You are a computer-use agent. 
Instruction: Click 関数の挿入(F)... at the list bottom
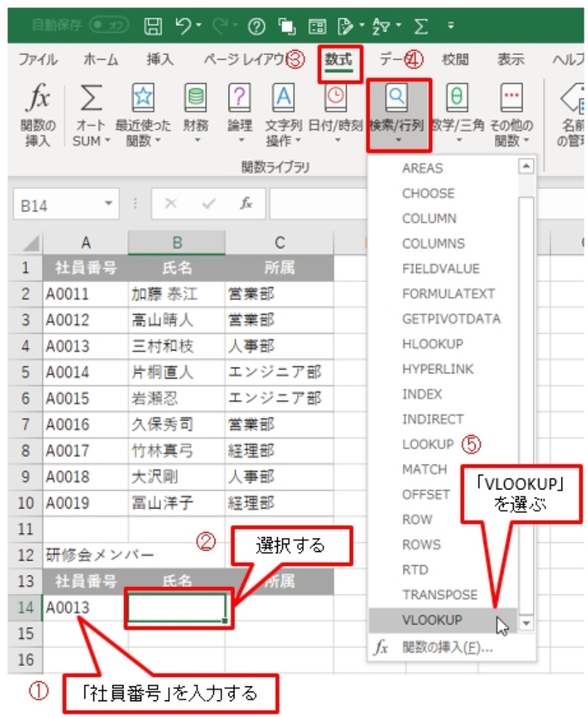(x=447, y=648)
